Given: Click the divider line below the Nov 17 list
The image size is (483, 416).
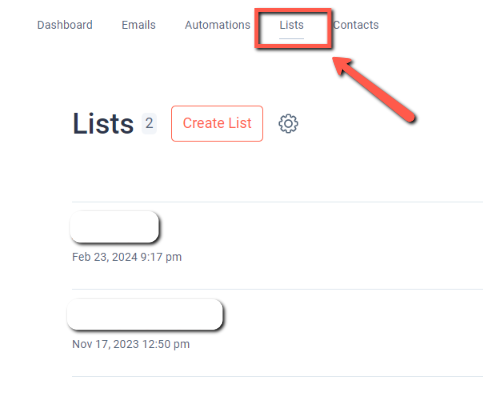Looking at the screenshot, I should (277, 376).
